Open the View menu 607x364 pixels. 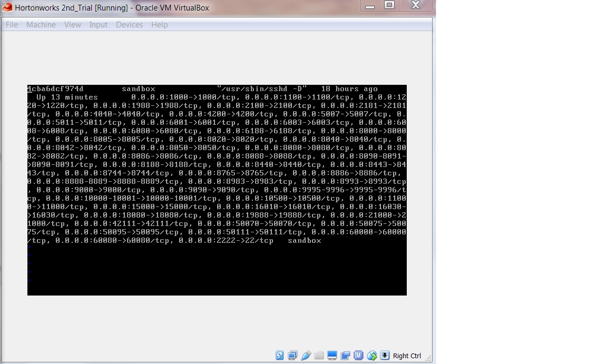pyautogui.click(x=72, y=24)
